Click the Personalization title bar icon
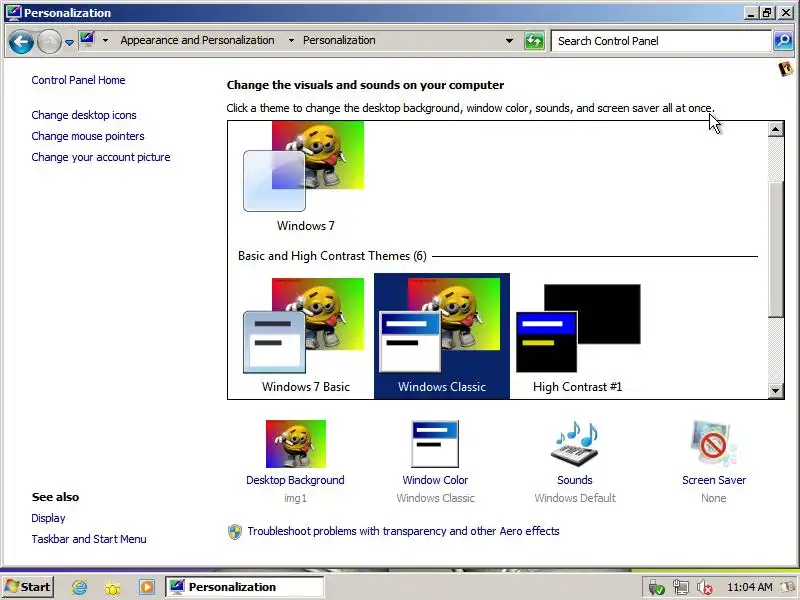The width and height of the screenshot is (800, 600). coord(13,13)
